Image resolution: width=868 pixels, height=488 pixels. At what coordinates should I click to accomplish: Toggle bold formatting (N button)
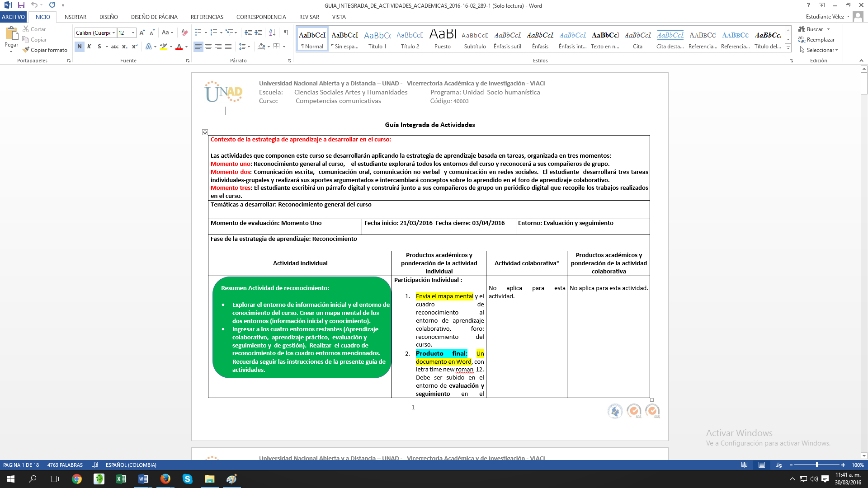point(80,47)
